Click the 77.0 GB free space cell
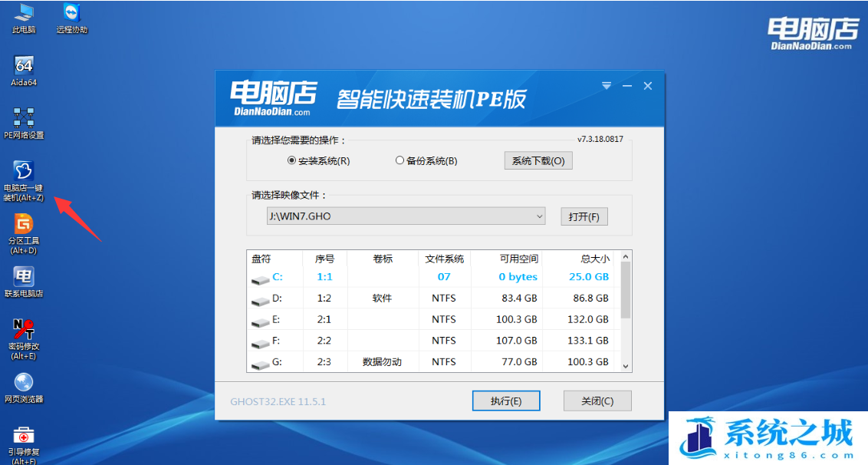 [x=519, y=362]
